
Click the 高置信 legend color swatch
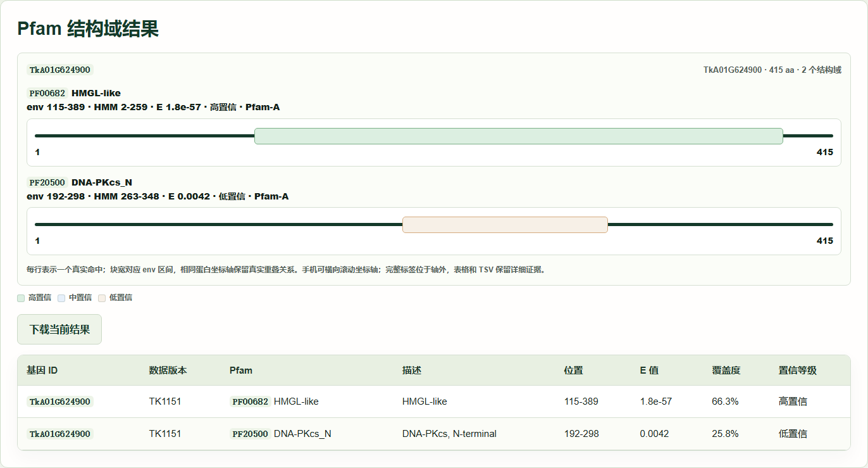(x=21, y=298)
